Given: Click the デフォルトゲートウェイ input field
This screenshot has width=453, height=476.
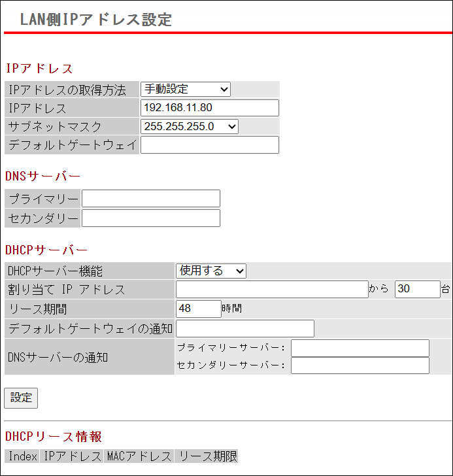Looking at the screenshot, I should tap(209, 144).
